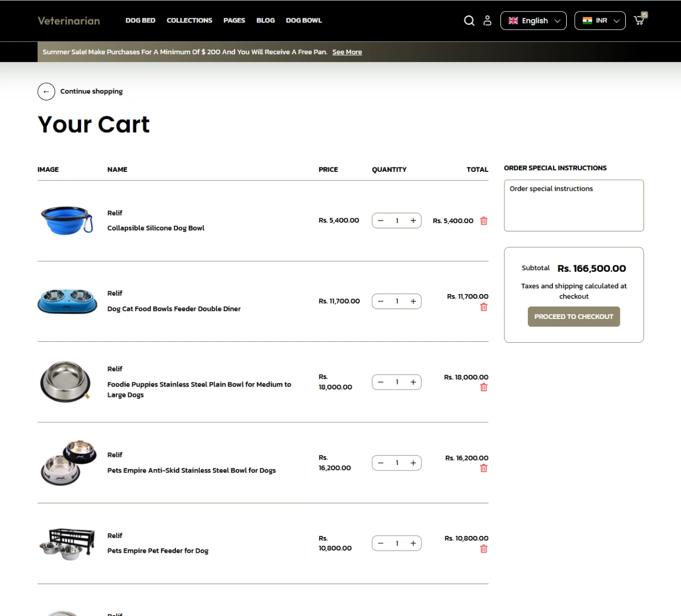The width and height of the screenshot is (681, 616).
Task: Open the Dog Bed menu
Action: pos(140,20)
